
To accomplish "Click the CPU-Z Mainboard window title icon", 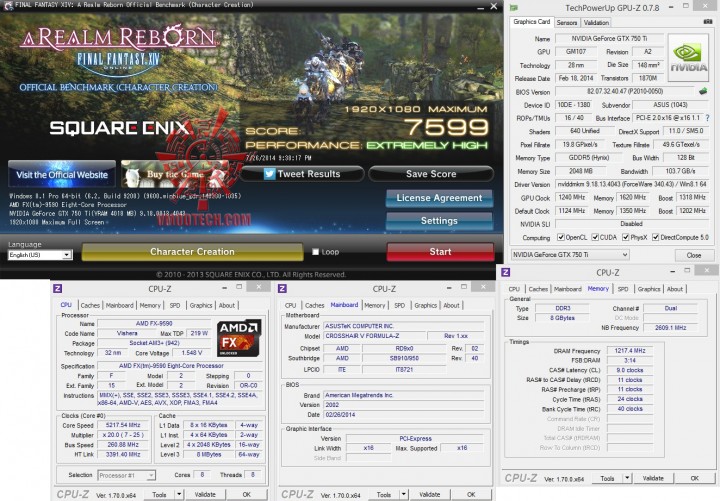I will [282, 289].
